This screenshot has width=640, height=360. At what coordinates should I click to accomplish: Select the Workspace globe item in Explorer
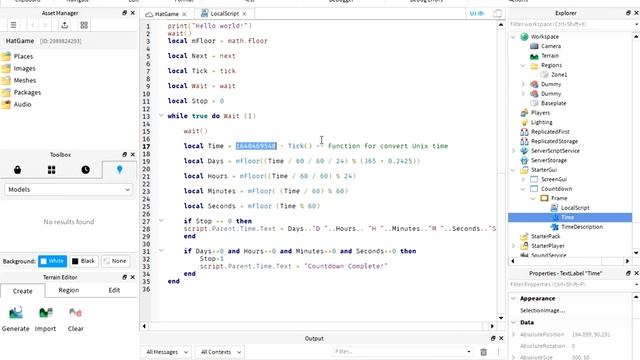point(540,37)
